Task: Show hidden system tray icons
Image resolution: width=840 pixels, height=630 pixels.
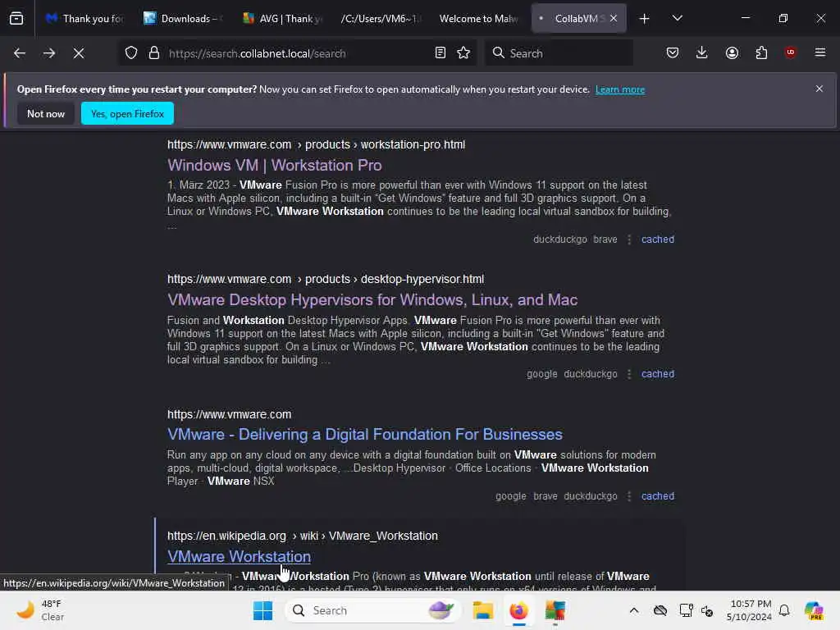Action: pyautogui.click(x=634, y=610)
